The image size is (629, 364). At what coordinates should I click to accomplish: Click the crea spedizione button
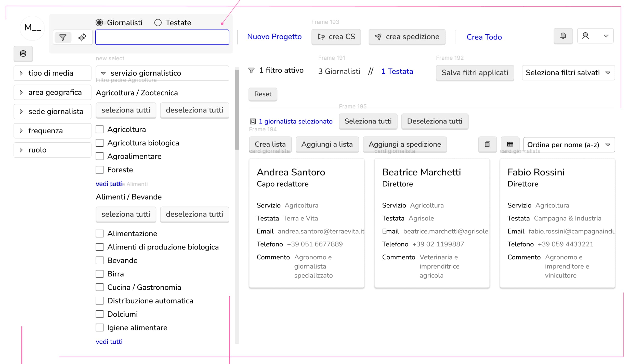point(407,37)
